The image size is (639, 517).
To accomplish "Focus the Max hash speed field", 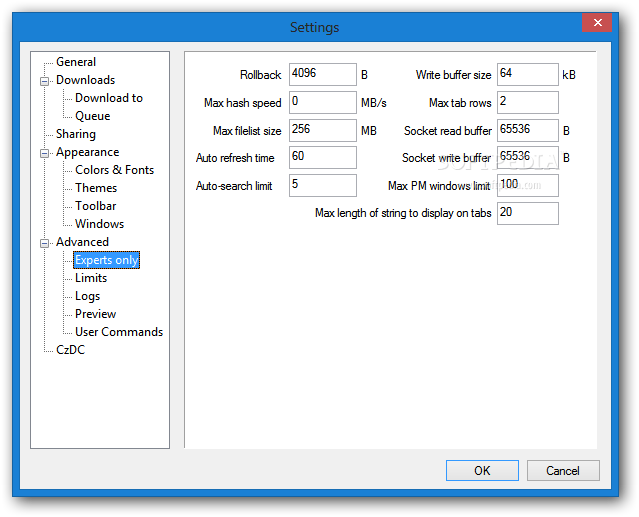I will click(323, 102).
